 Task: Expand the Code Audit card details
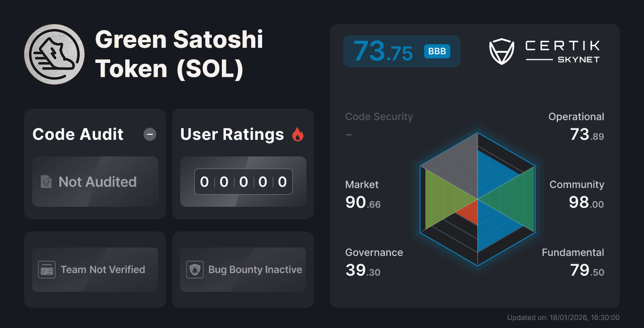[x=95, y=163]
